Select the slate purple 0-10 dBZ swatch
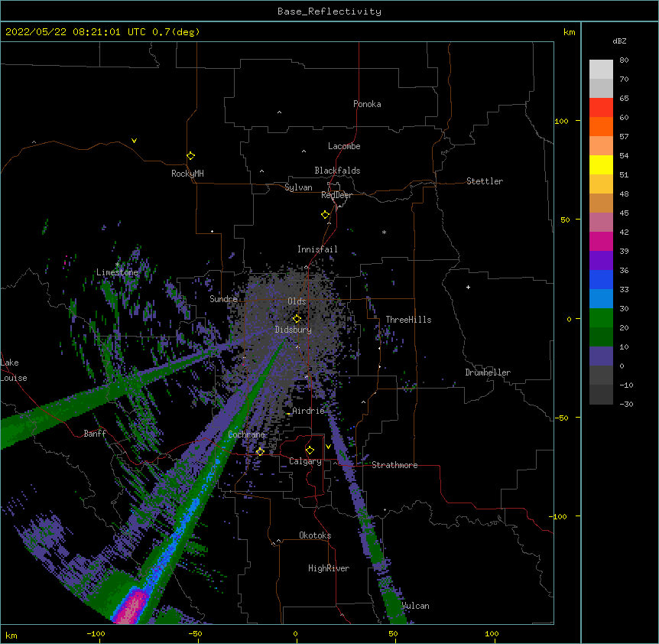 tap(601, 356)
